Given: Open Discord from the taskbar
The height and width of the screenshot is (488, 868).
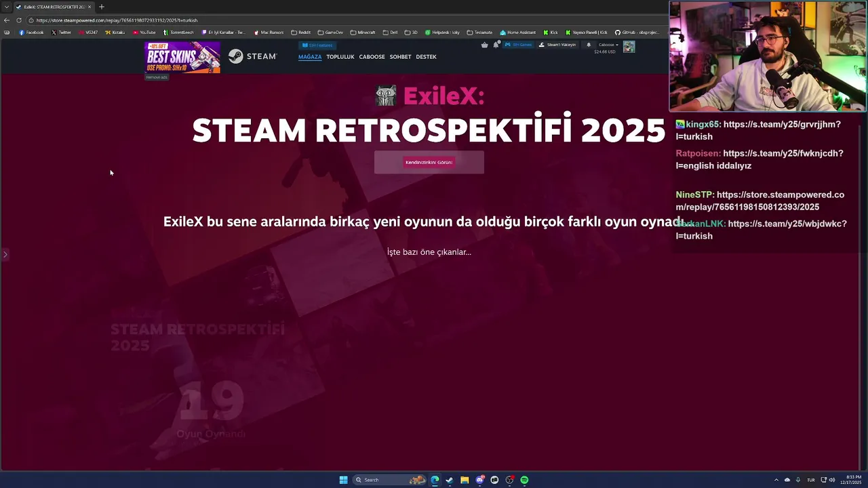Looking at the screenshot, I should pos(479,480).
